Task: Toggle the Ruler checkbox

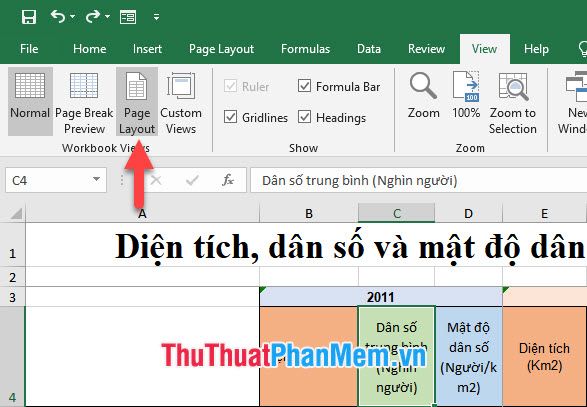Action: [x=230, y=86]
